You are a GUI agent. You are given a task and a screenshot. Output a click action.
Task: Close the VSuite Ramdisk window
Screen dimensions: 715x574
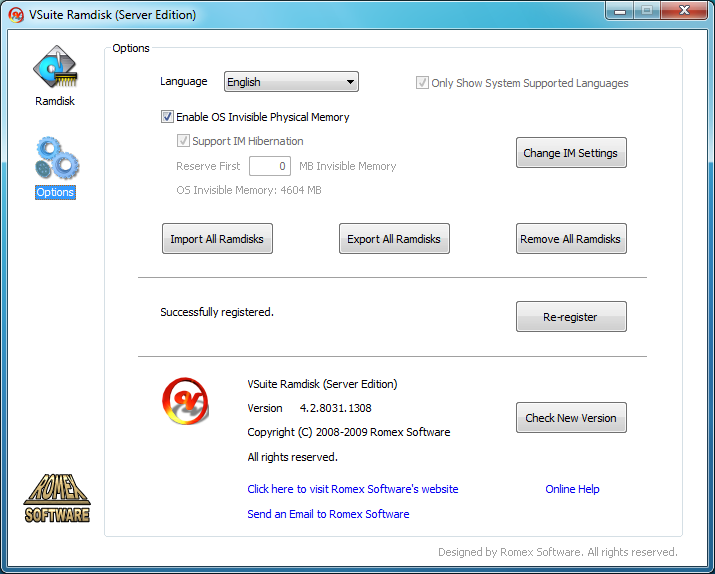pos(684,10)
